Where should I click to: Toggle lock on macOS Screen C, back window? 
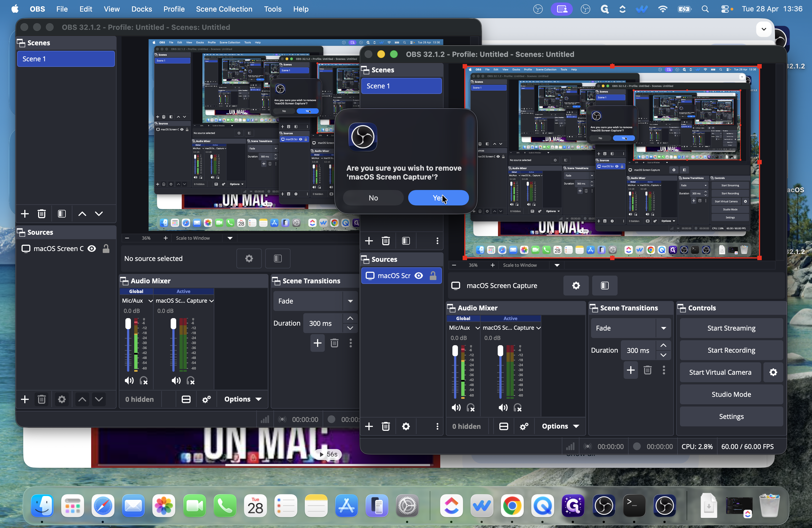pos(106,249)
